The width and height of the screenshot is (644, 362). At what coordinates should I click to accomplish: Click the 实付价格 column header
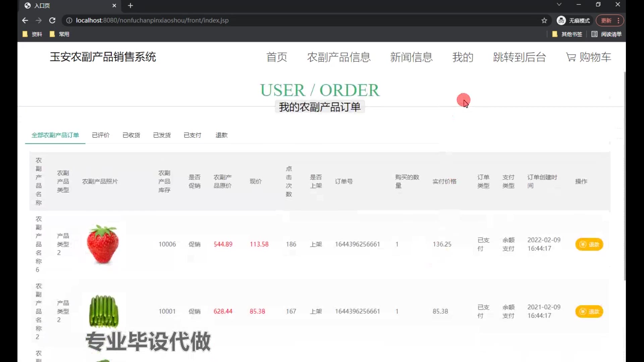click(x=444, y=181)
